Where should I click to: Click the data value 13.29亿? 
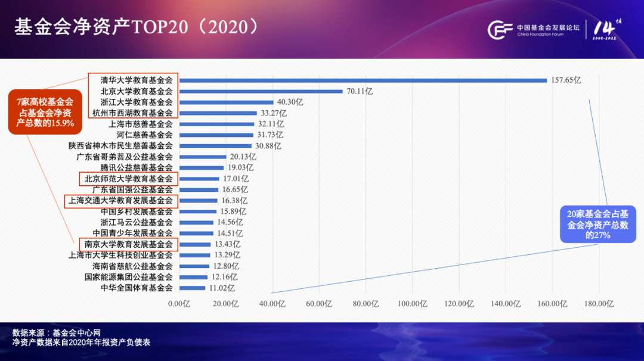227,255
